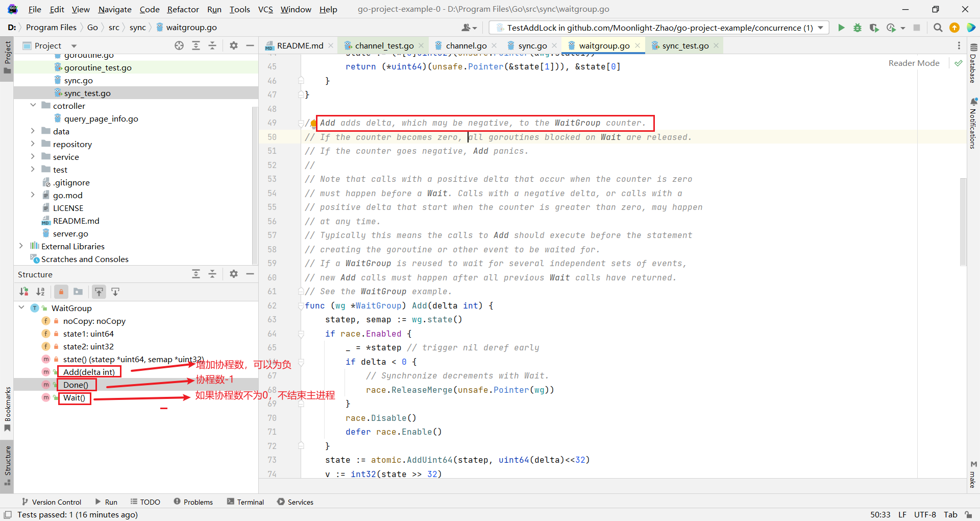The height and width of the screenshot is (521, 980).
Task: Expand the repository folder
Action: coord(33,144)
